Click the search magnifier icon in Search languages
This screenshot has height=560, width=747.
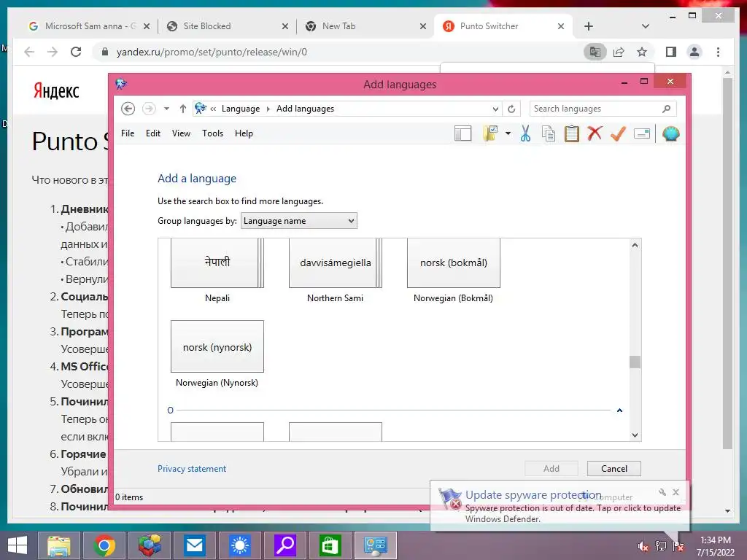pos(666,109)
